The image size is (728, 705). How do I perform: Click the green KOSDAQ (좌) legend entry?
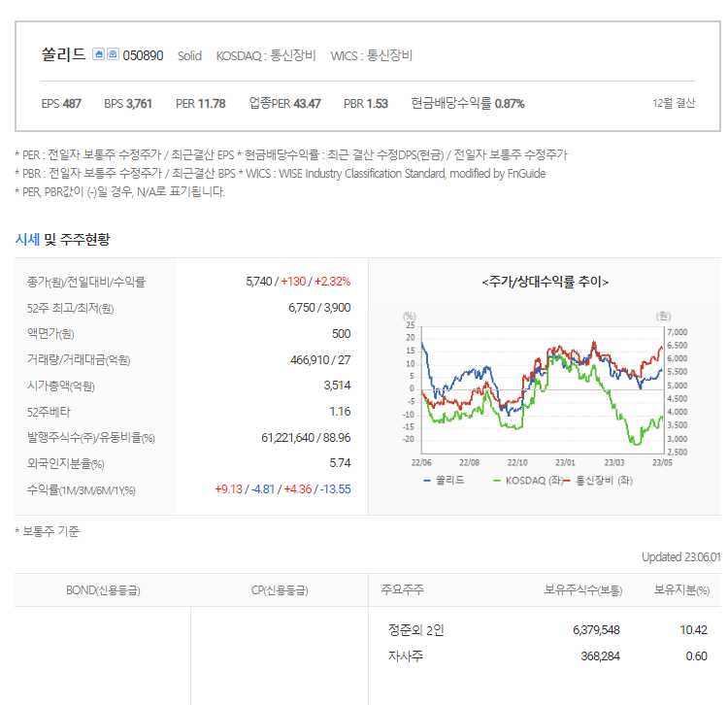[x=528, y=481]
